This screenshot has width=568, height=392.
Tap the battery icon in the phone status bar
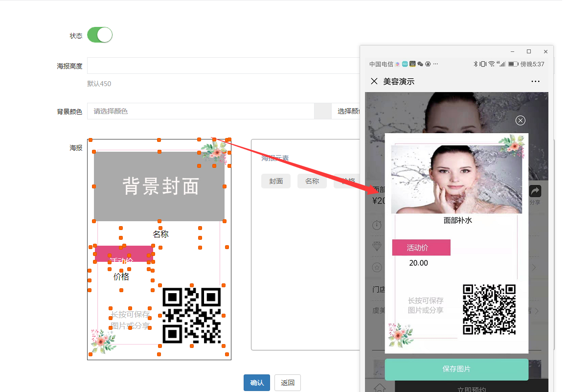(513, 64)
